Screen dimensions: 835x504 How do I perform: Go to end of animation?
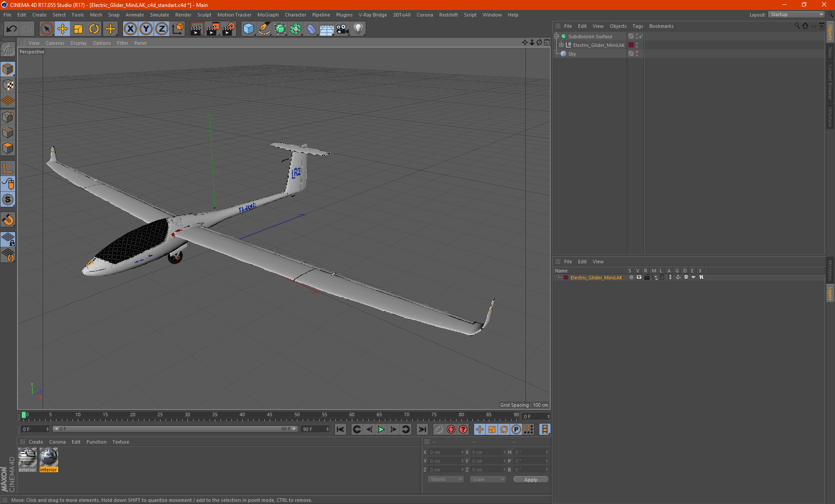click(422, 429)
